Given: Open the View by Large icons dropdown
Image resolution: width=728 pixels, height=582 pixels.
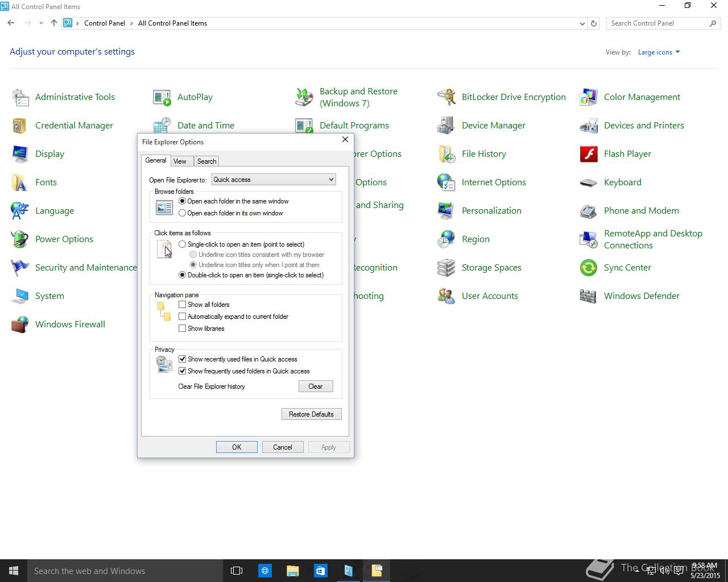Looking at the screenshot, I should (x=659, y=52).
